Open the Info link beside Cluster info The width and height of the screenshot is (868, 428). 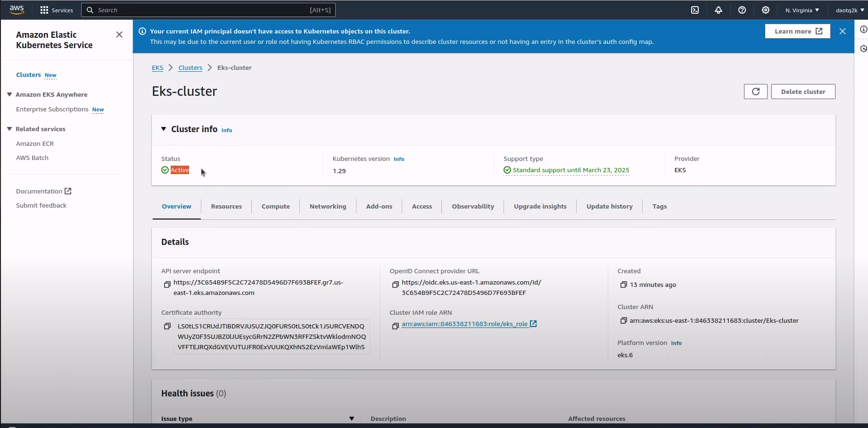tap(227, 130)
